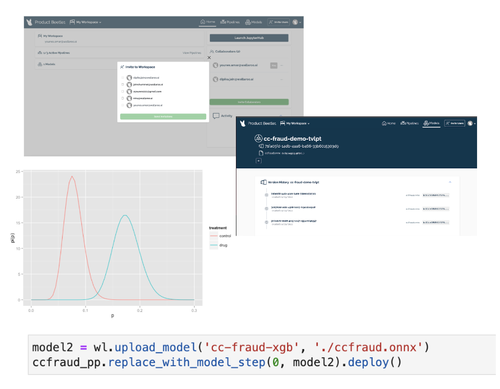Select Pipelines in the dark blue model window
This screenshot has height=389, width=500.
coord(409,123)
